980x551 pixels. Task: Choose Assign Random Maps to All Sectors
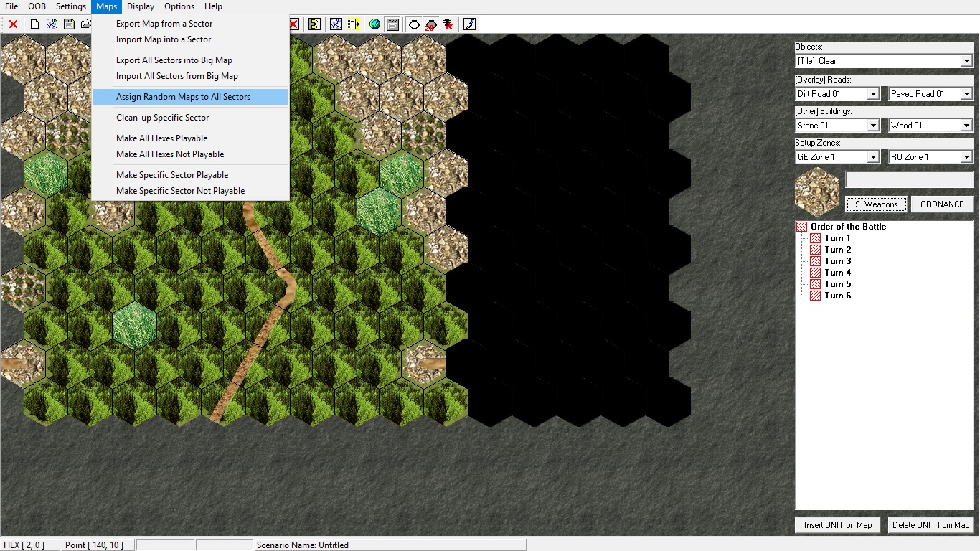tap(191, 97)
